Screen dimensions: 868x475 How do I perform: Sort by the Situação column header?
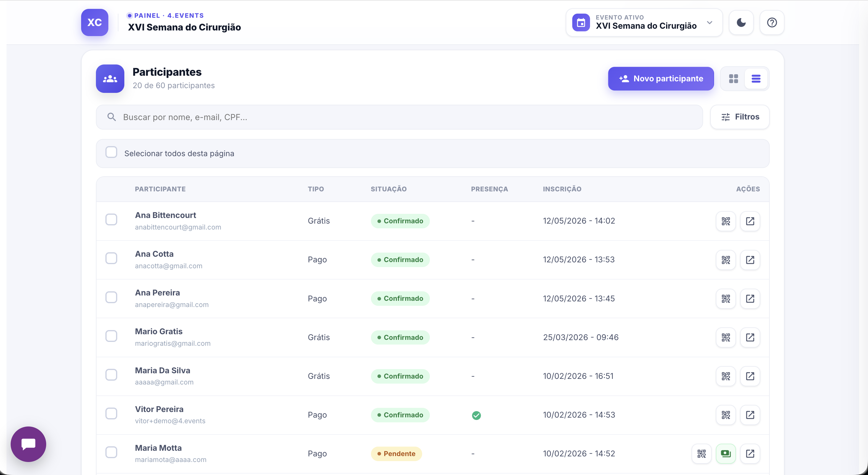pyautogui.click(x=388, y=189)
